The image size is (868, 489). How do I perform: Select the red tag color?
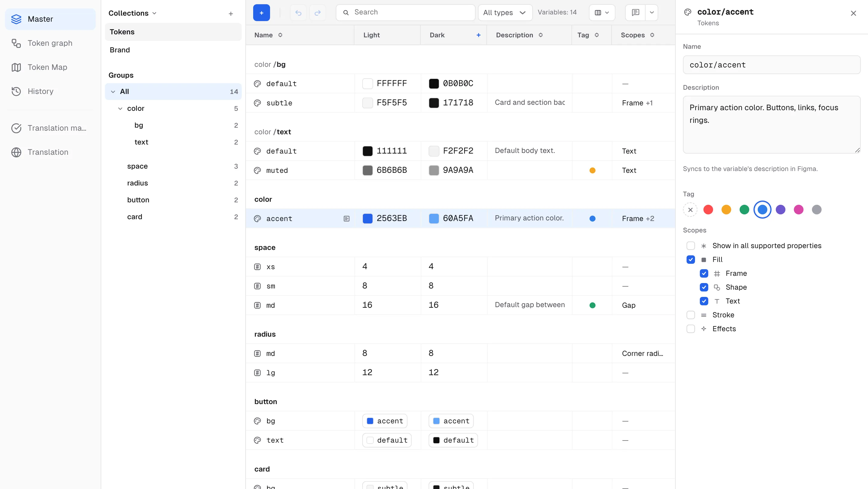click(708, 210)
